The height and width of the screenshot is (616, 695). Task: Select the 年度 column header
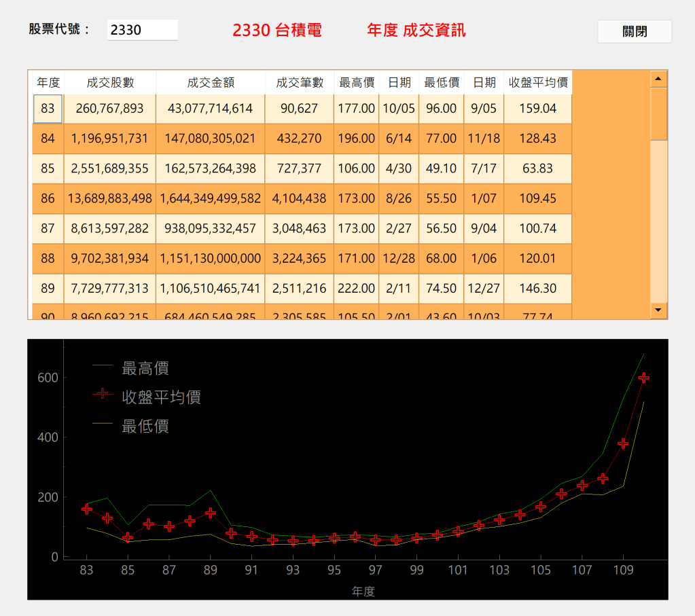[48, 83]
